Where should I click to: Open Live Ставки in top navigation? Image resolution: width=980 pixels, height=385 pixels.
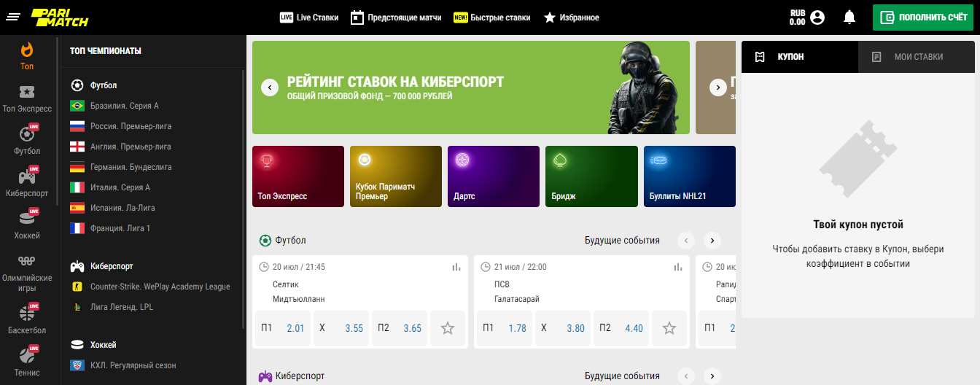(x=309, y=17)
